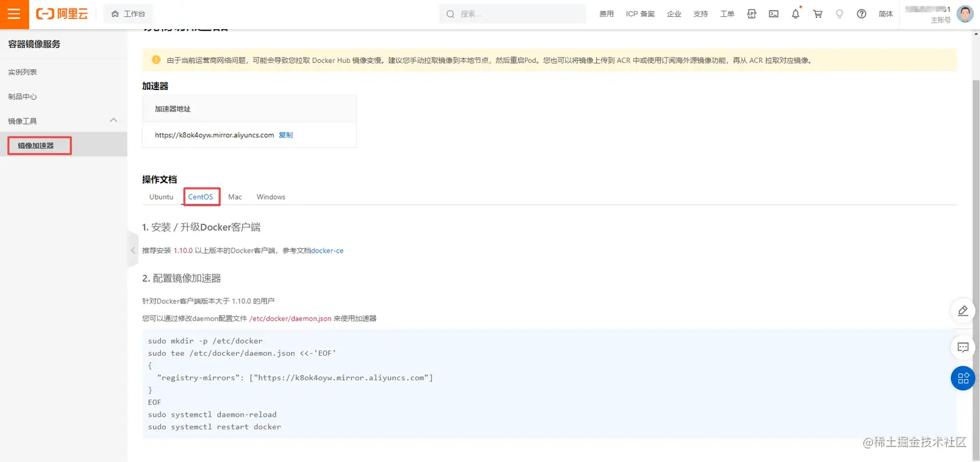This screenshot has width=980, height=462.
Task: Open 制品中心 in sidebar
Action: pos(22,97)
